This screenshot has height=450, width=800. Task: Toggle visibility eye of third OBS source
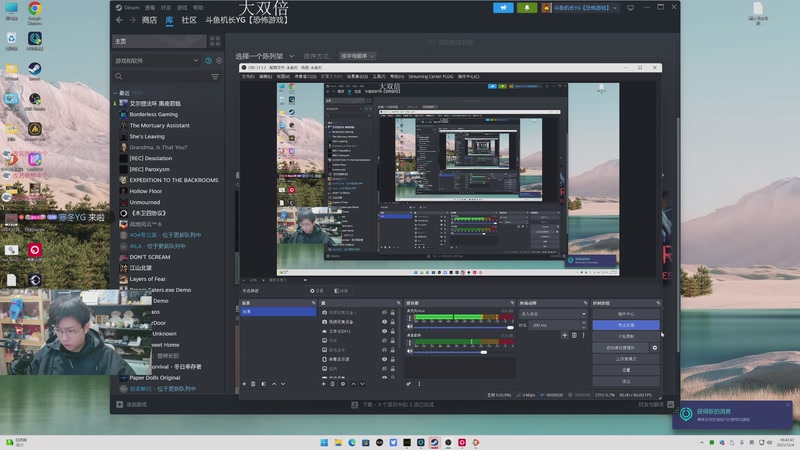click(384, 331)
